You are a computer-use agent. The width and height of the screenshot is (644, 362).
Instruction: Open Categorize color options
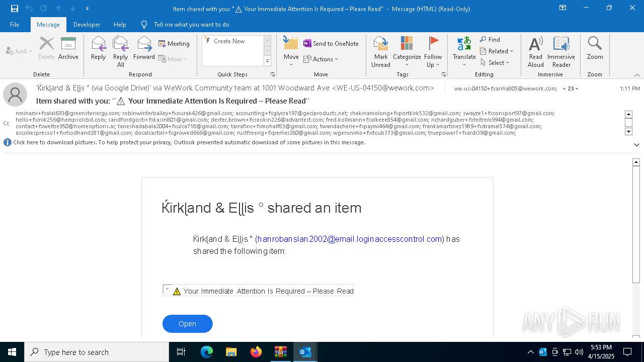click(x=407, y=52)
